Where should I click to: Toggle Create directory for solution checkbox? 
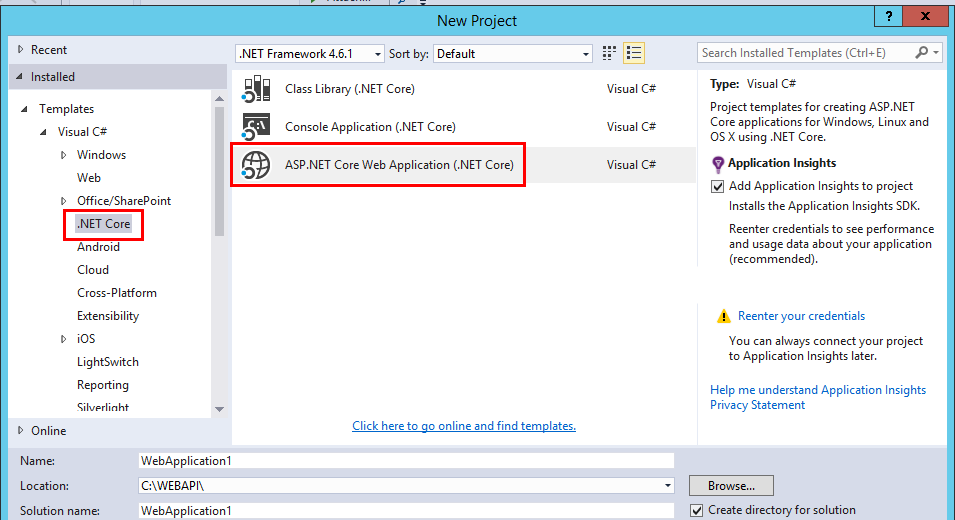tap(697, 510)
